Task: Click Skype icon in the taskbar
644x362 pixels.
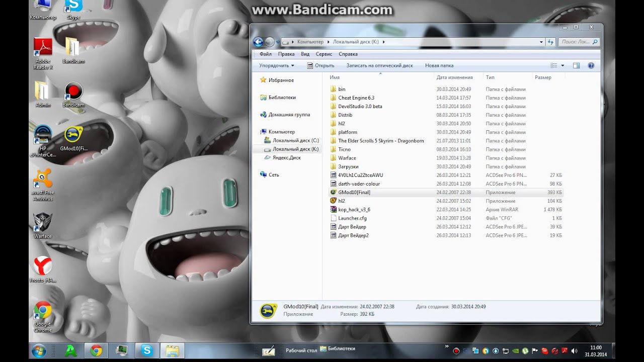Action: pyautogui.click(x=147, y=350)
